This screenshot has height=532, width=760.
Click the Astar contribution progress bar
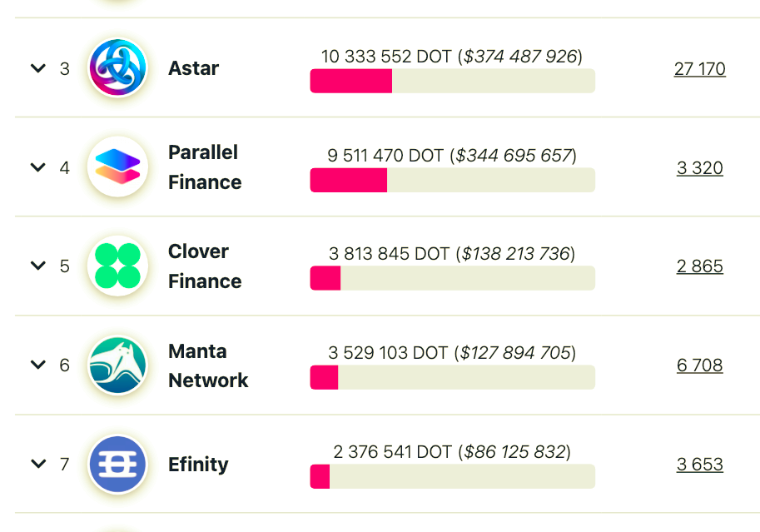452,81
